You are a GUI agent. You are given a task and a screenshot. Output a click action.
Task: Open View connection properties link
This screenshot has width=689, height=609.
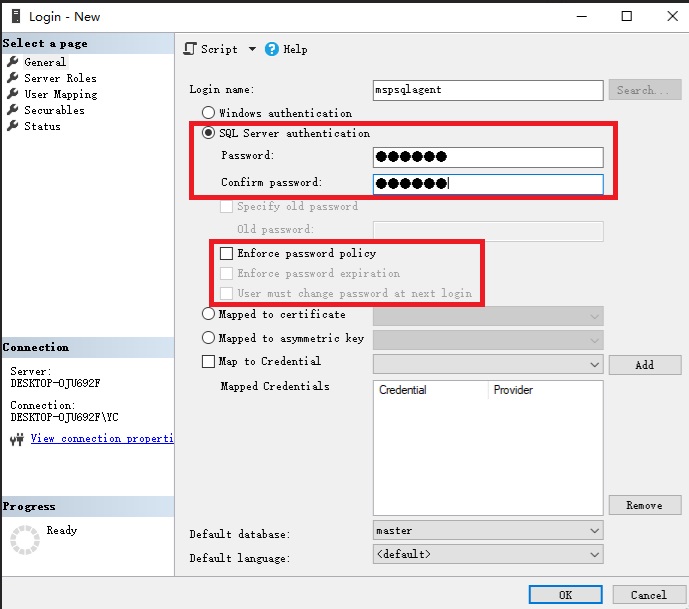pyautogui.click(x=101, y=439)
